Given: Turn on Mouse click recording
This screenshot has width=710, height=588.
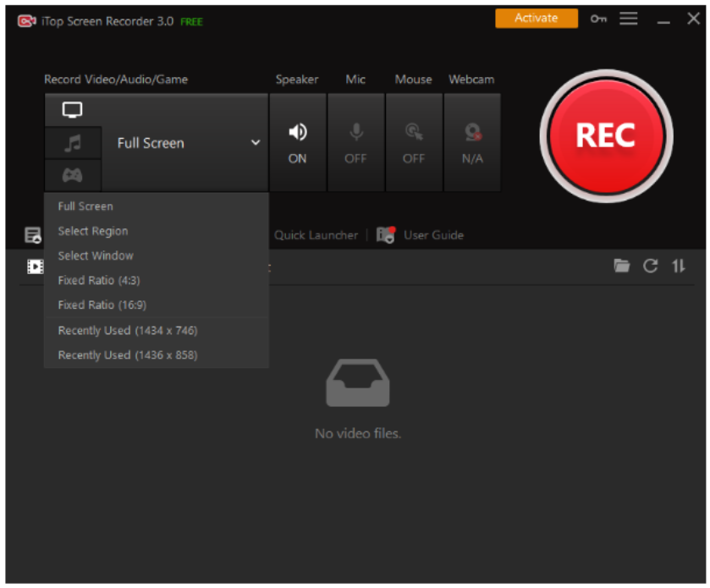Looking at the screenshot, I should 414,142.
